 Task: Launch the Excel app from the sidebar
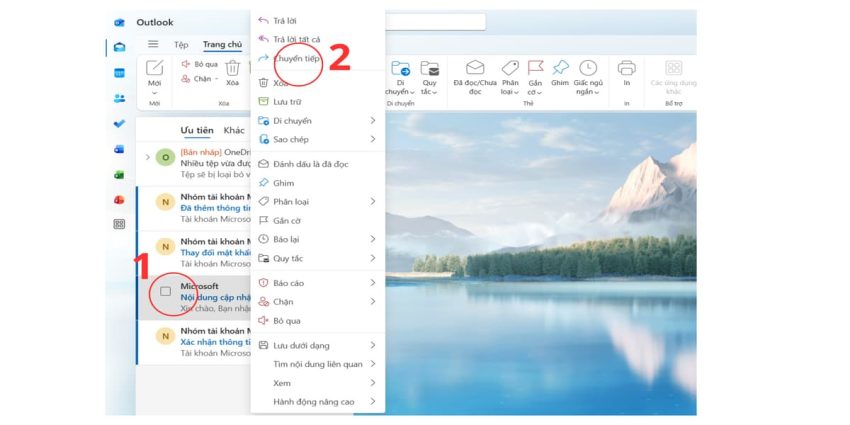pyautogui.click(x=119, y=175)
